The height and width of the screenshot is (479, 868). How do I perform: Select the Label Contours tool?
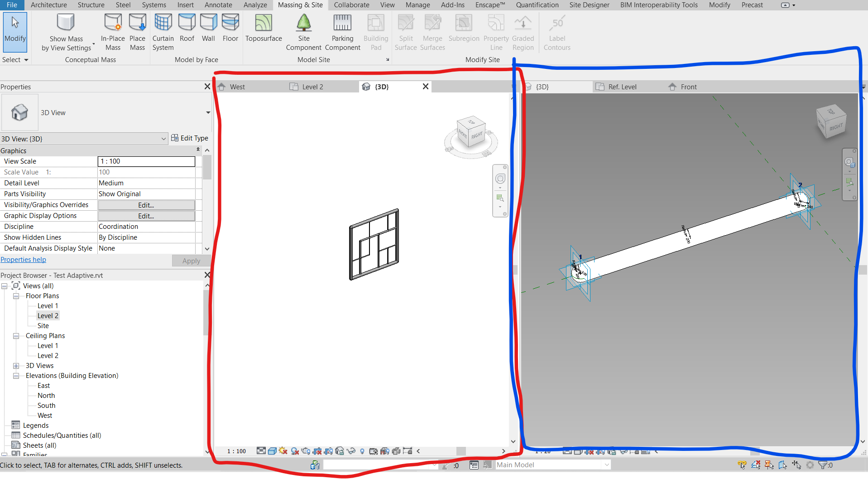click(556, 31)
